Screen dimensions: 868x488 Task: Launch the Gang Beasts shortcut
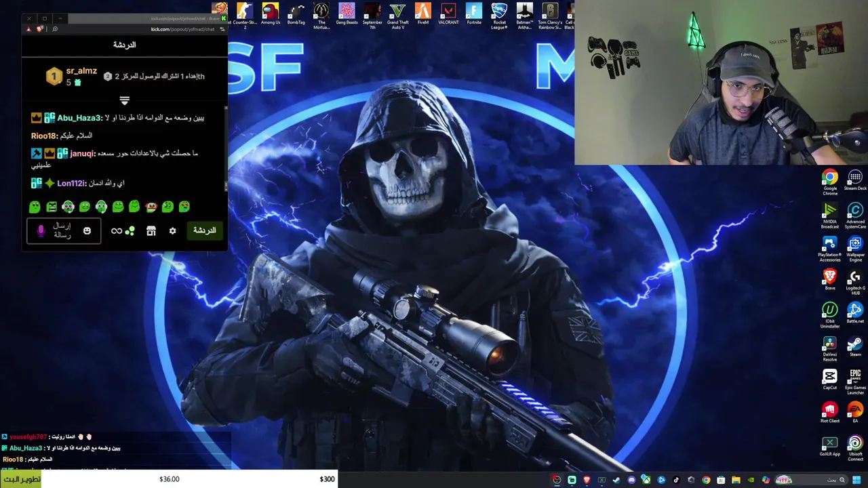(x=347, y=14)
